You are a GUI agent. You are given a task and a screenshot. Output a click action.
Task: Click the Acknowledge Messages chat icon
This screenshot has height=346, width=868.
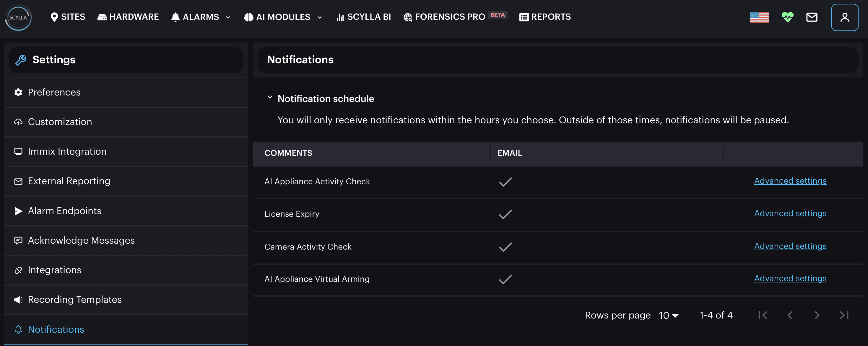tap(18, 240)
